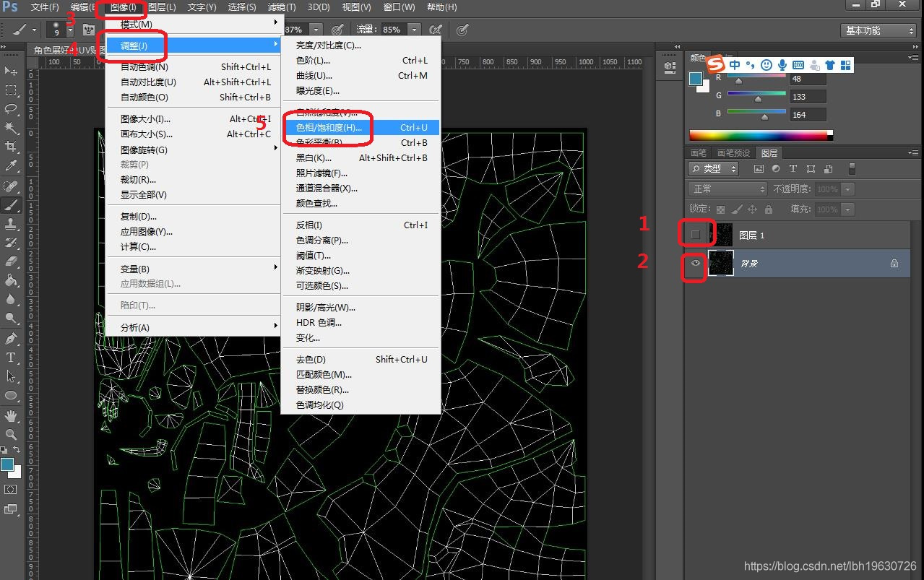
Task: Activate the Hand tool
Action: click(11, 415)
